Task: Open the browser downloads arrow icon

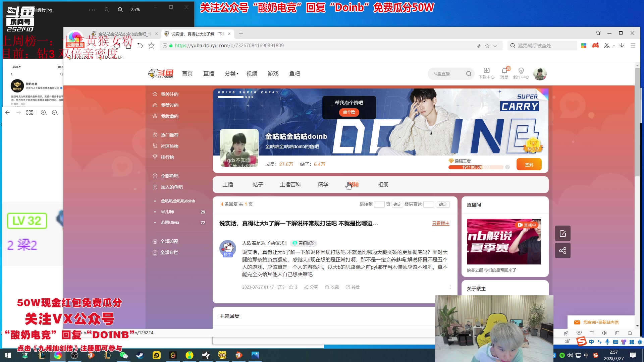Action: 622,46
